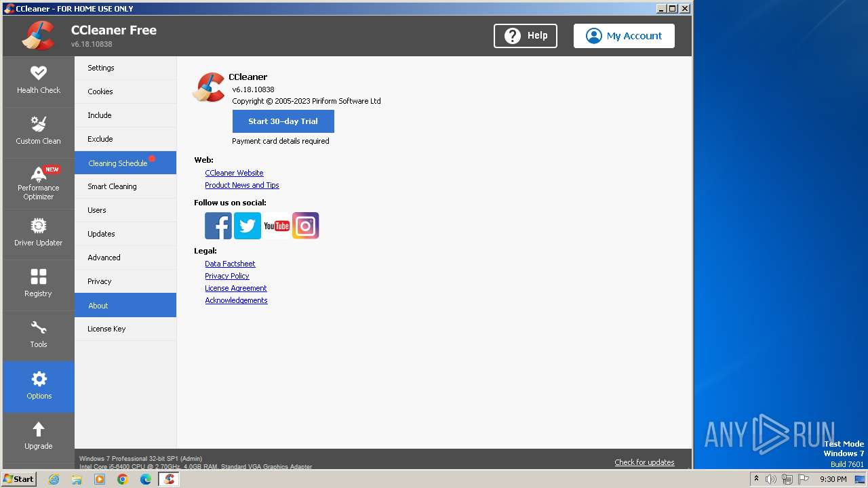868x488 pixels.
Task: Open Product News and Tips link
Action: 242,185
